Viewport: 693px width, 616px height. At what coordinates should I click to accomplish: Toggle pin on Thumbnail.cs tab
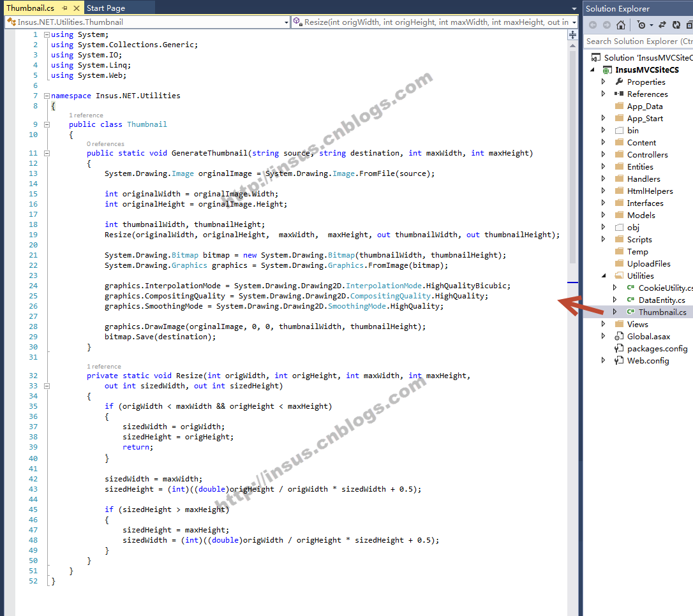(65, 8)
